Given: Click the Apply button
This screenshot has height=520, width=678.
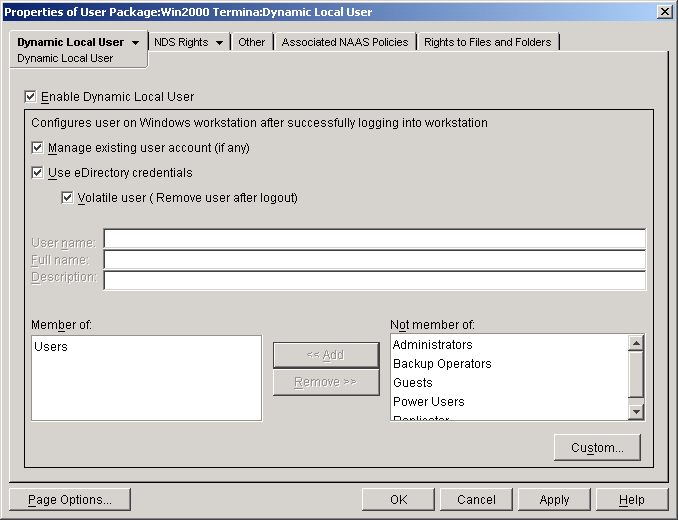Looking at the screenshot, I should 554,500.
